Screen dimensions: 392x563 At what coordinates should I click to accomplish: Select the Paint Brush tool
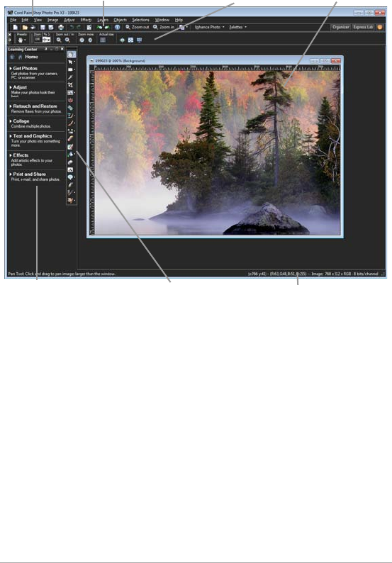(x=71, y=123)
